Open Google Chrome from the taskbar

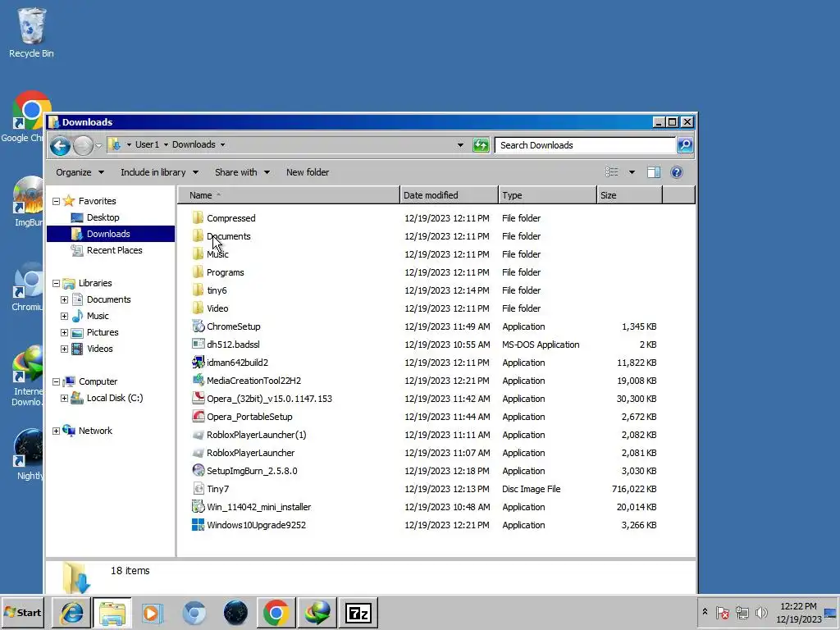point(276,612)
